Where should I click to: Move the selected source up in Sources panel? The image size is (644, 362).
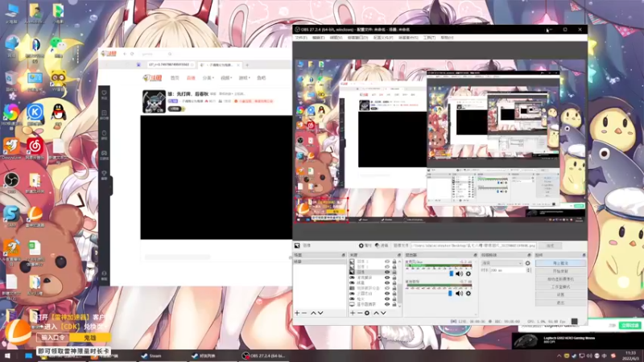pyautogui.click(x=376, y=313)
